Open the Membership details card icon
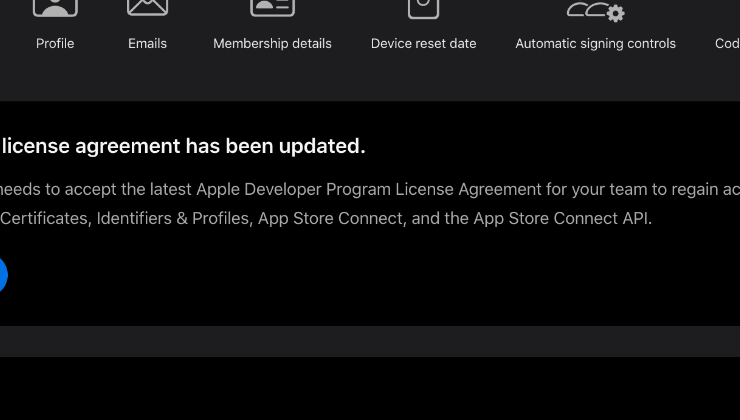The width and height of the screenshot is (740, 420). click(272, 8)
